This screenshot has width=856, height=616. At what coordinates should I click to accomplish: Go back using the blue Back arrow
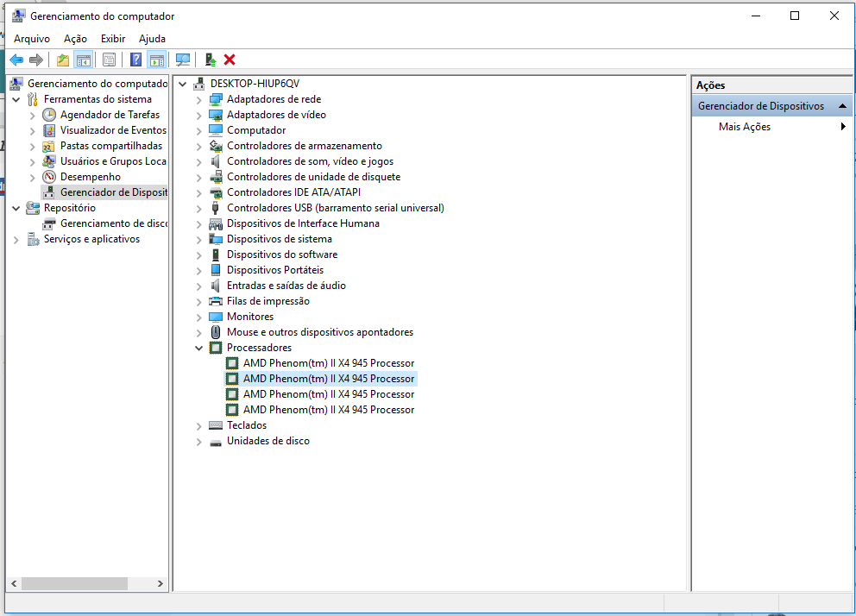16,60
